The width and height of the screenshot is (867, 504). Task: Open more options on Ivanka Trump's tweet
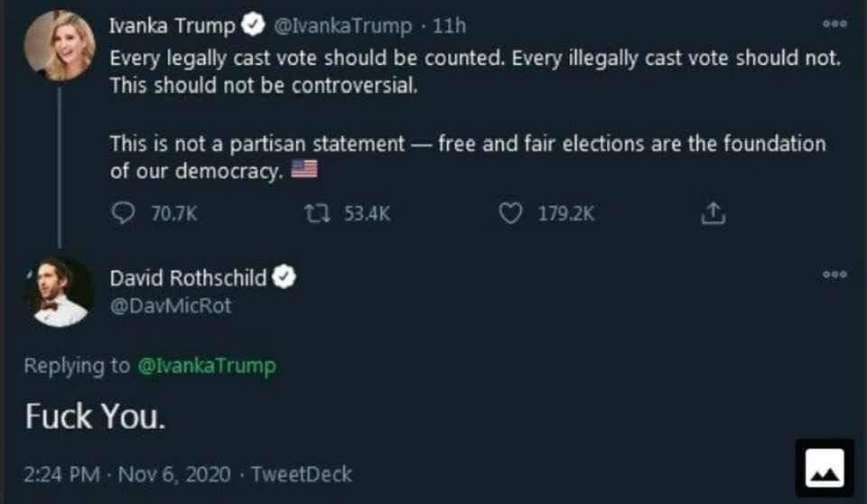click(834, 24)
